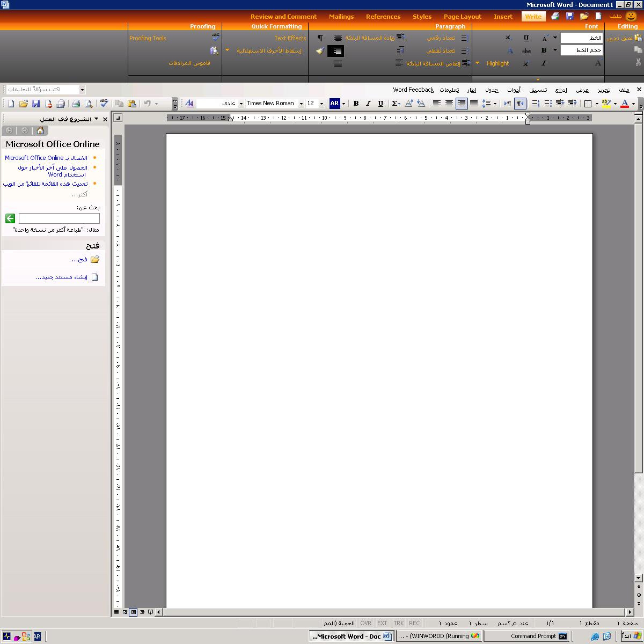Click the فتح... open link in task pane
The image size is (644, 644).
point(79,260)
